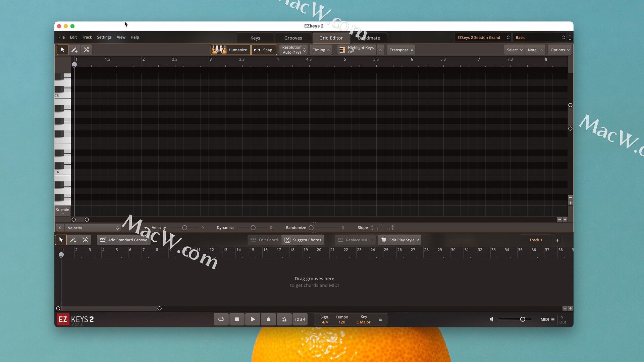This screenshot has height=362, width=644.
Task: Zoom out grid editor horizontally with minus
Action: (x=559, y=220)
